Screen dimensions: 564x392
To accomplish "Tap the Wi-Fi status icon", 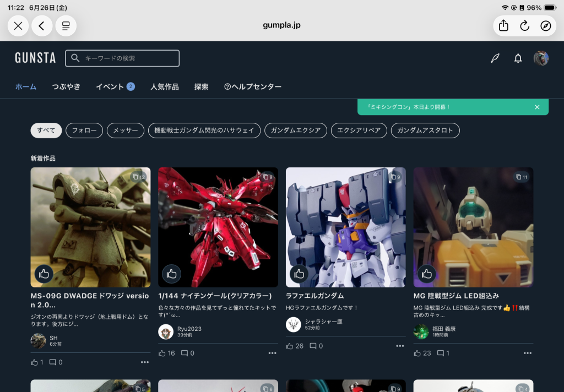I will (x=505, y=8).
